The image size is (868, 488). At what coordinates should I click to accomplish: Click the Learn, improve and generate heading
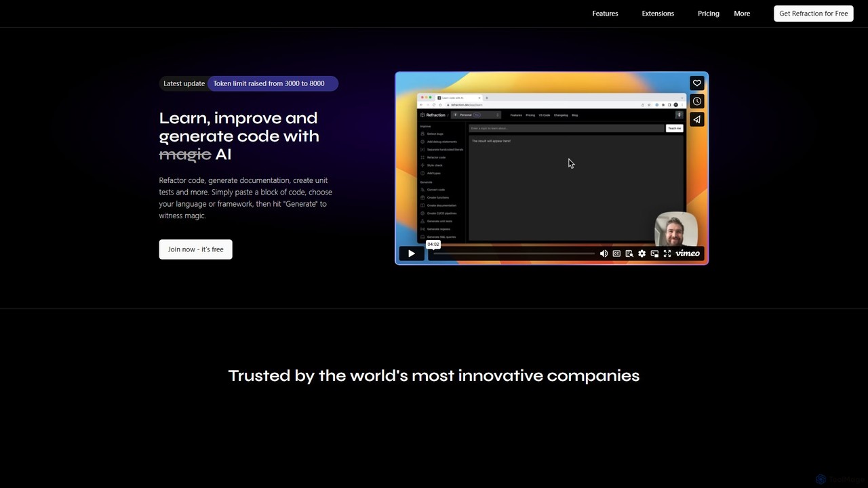pos(239,136)
